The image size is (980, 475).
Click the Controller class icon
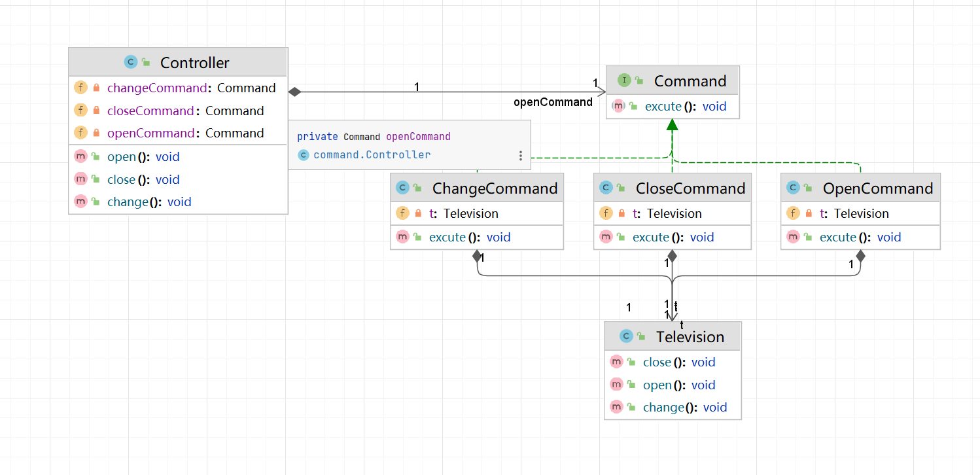click(x=130, y=62)
